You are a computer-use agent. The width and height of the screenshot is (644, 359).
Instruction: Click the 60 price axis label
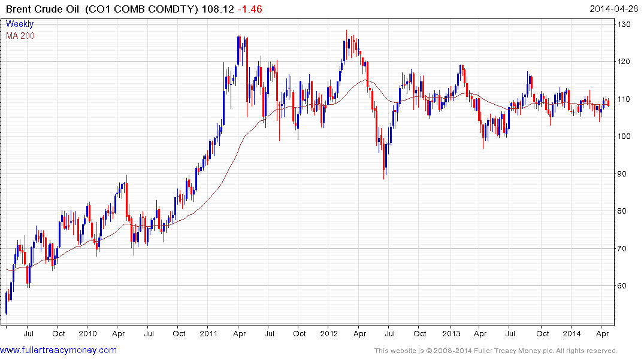click(x=622, y=285)
